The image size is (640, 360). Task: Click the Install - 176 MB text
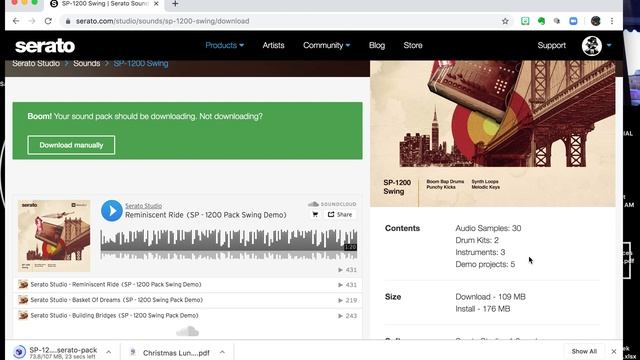click(x=482, y=309)
